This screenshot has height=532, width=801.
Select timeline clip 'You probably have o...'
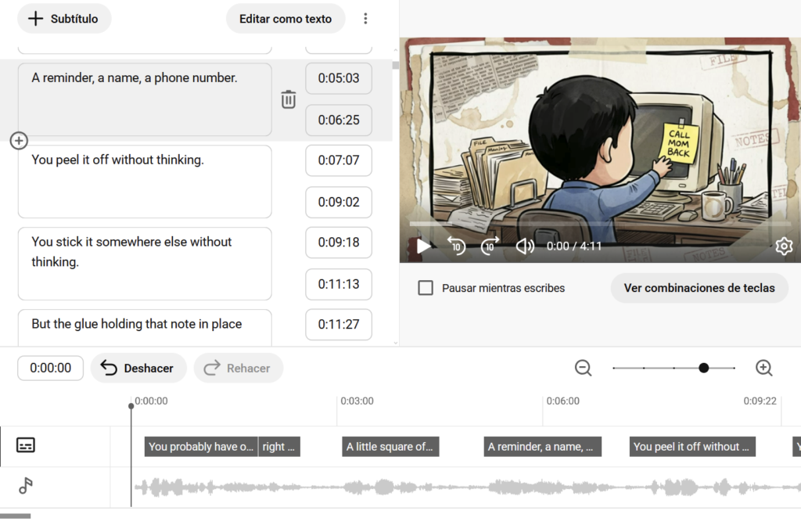pyautogui.click(x=201, y=447)
